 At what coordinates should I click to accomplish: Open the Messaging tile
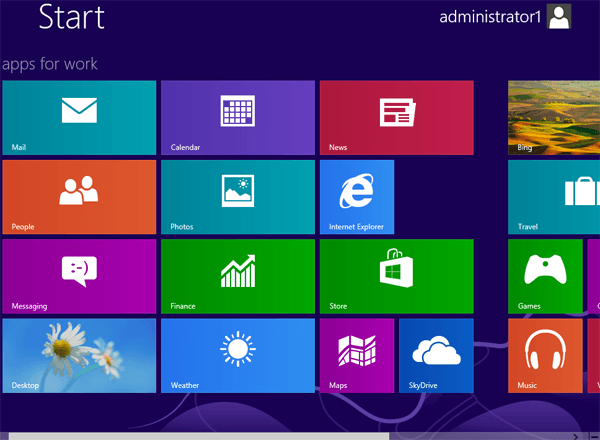pos(79,276)
